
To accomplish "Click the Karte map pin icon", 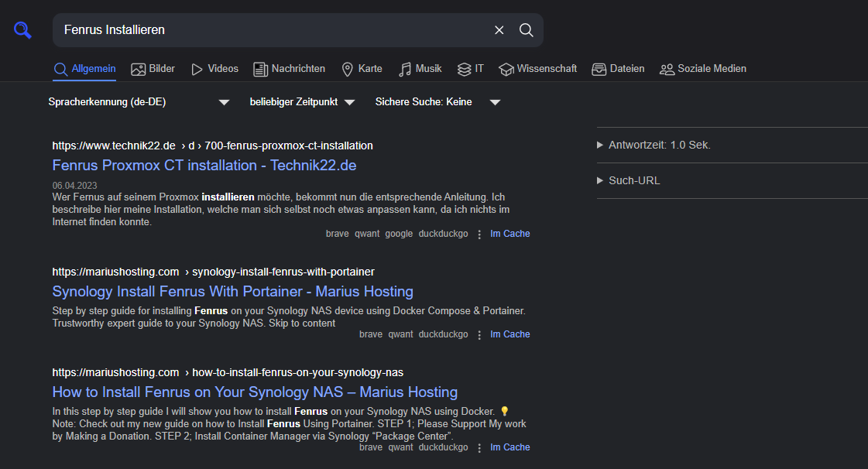I will click(347, 69).
